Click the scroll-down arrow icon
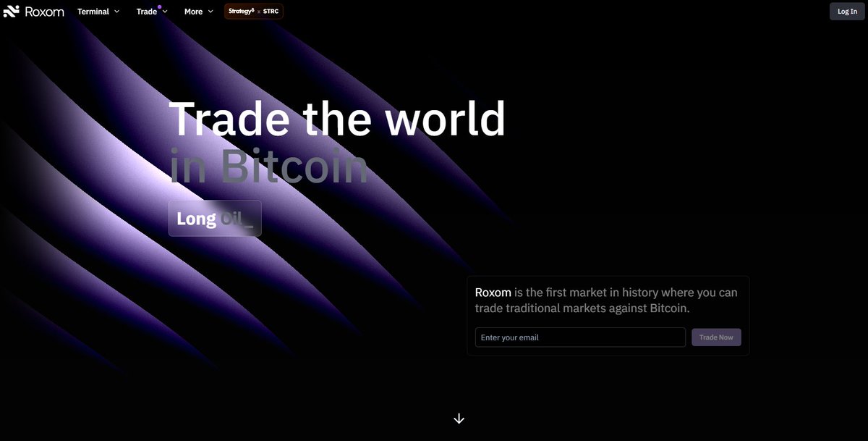This screenshot has height=441, width=868. pos(459,419)
